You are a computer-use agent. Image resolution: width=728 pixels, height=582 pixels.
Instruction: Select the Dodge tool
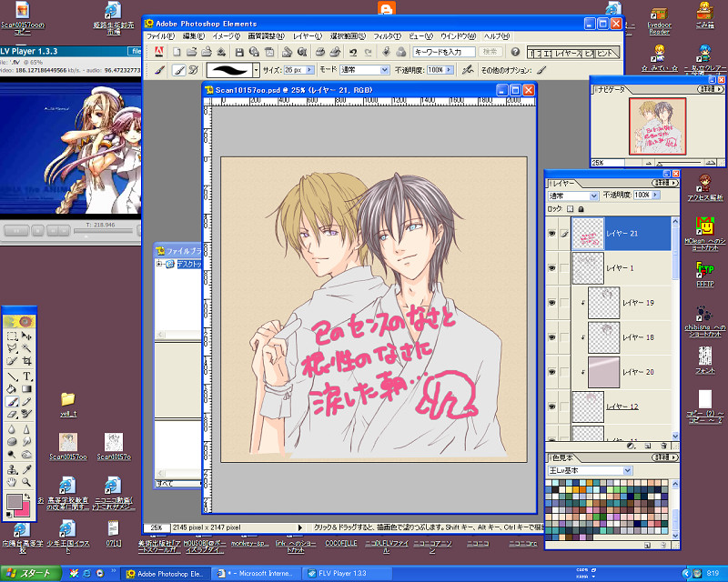[x=12, y=455]
